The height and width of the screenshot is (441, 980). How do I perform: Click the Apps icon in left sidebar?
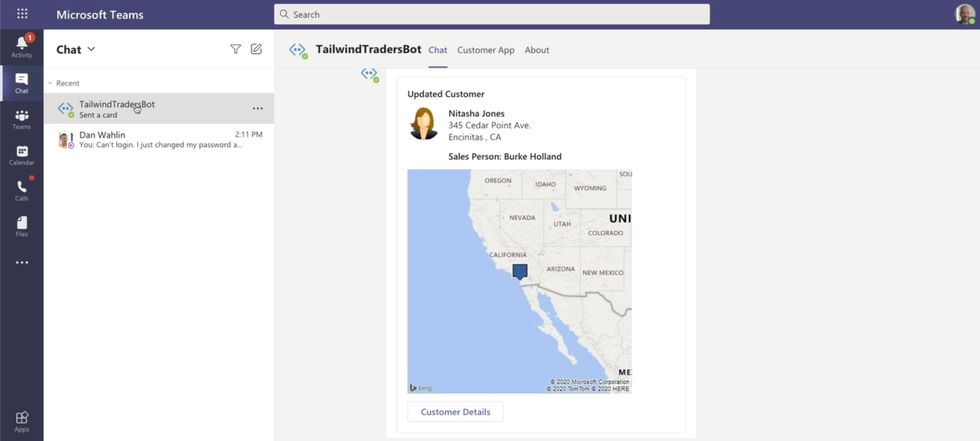22,422
